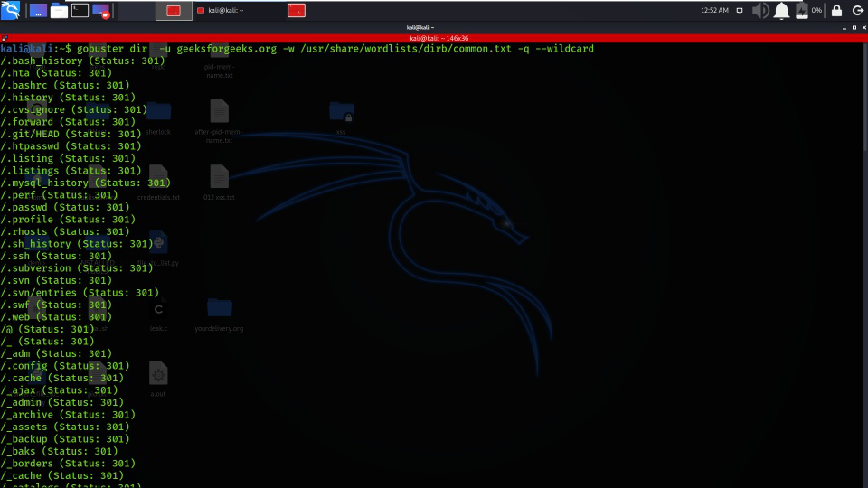The image size is (868, 488).
Task: Open the screen recorder launcher icon
Action: coord(101,11)
